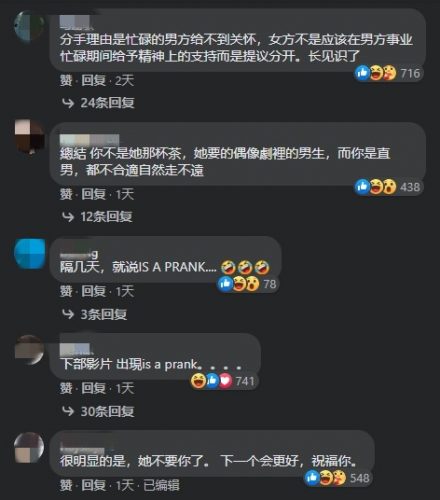Open the 438 reactions emoji cluster
Viewport: 440px width, 500px height.
tap(376, 187)
